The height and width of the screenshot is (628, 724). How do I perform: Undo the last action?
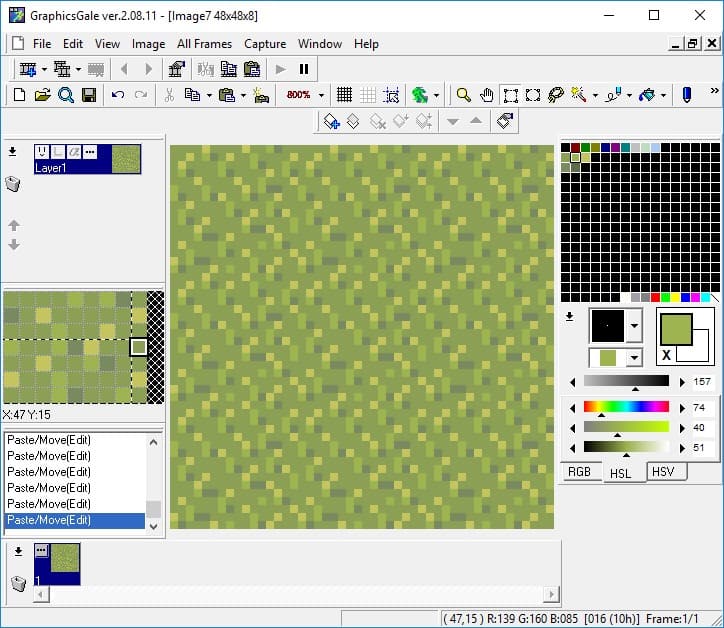[x=118, y=95]
